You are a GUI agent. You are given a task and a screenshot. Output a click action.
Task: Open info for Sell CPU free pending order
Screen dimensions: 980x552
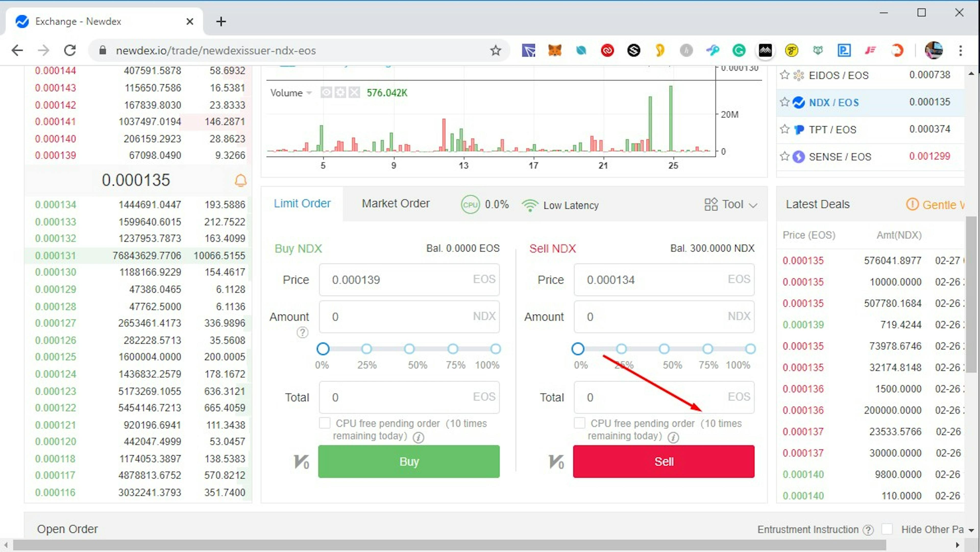[x=673, y=437]
